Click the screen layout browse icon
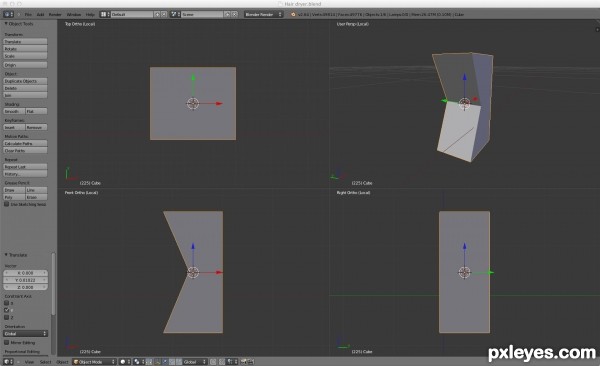Screen dimensions: 600x366 [x=104, y=14]
